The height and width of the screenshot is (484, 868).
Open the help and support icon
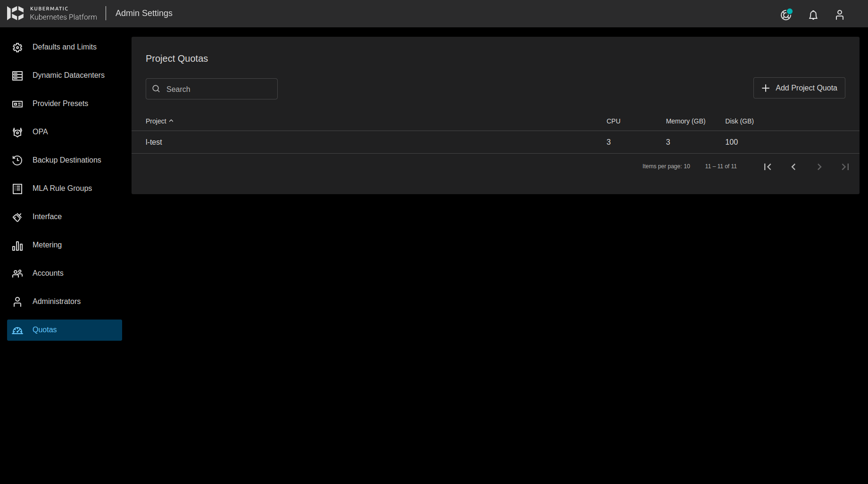[x=786, y=15]
